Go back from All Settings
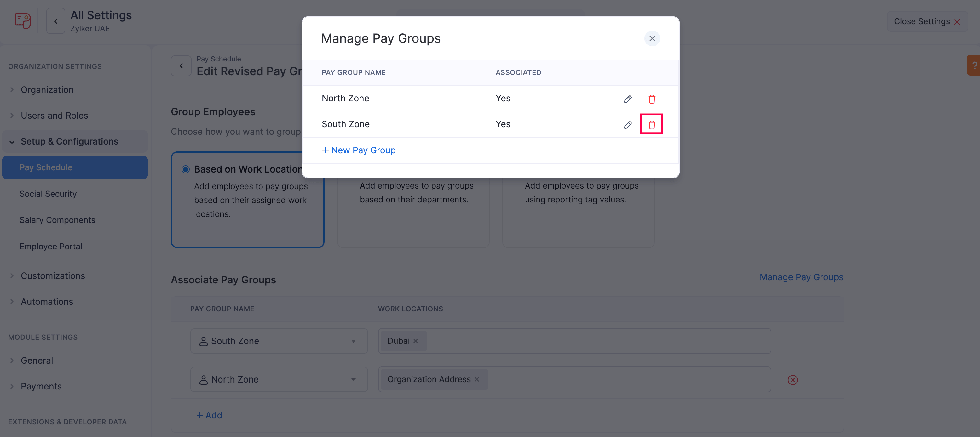 (55, 21)
